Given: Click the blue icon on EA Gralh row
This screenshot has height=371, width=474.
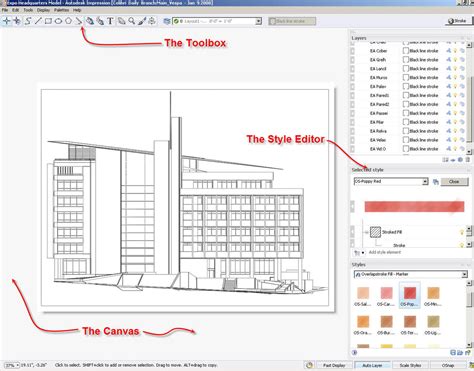Looking at the screenshot, I should click(449, 60).
